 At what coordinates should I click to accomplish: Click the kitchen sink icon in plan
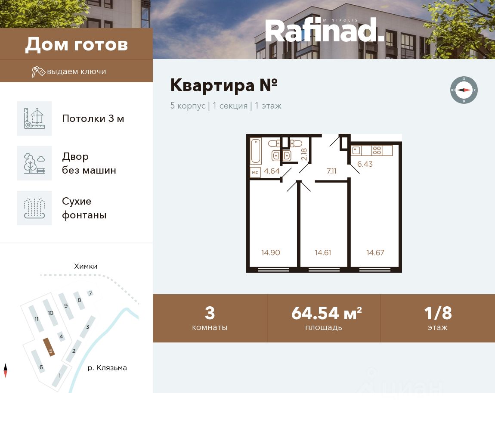pos(356,150)
